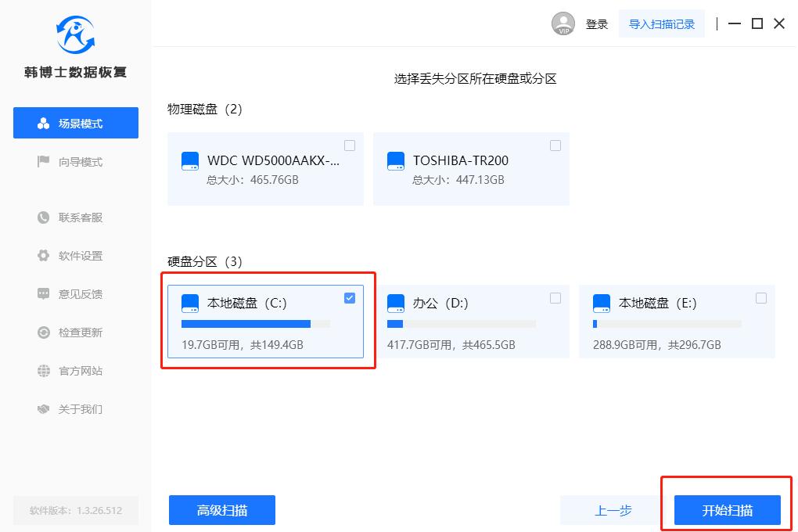Open 高级扫描 advanced scan

(221, 509)
